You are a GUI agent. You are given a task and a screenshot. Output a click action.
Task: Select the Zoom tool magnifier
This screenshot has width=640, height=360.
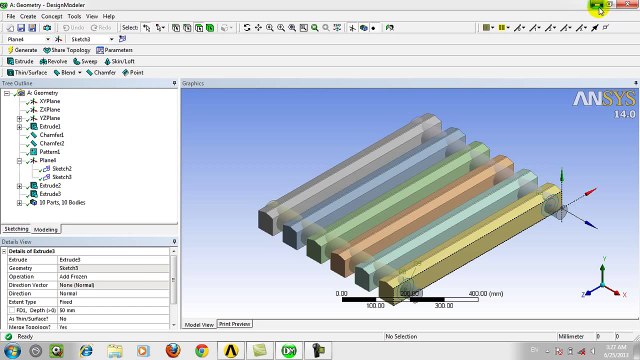click(x=270, y=28)
